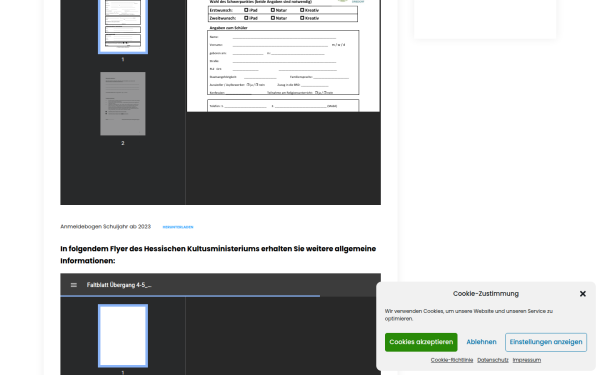Accept cookies with the green button
The width and height of the screenshot is (600, 375).
421,342
